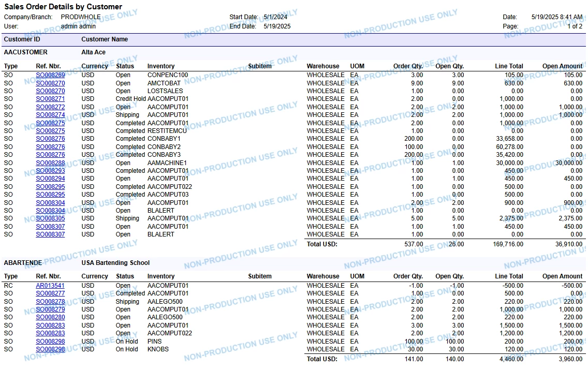The width and height of the screenshot is (588, 370).
Task: Open SO008298 link on the PINS row
Action: [50, 342]
